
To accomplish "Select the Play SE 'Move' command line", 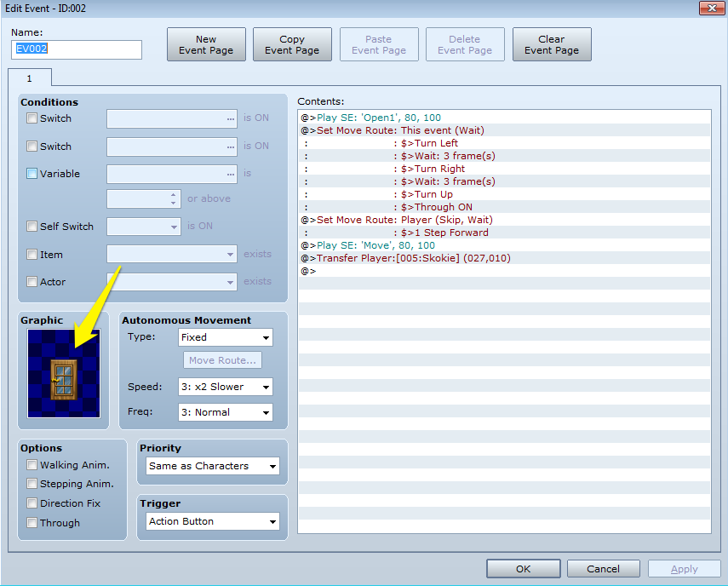I will [505, 245].
